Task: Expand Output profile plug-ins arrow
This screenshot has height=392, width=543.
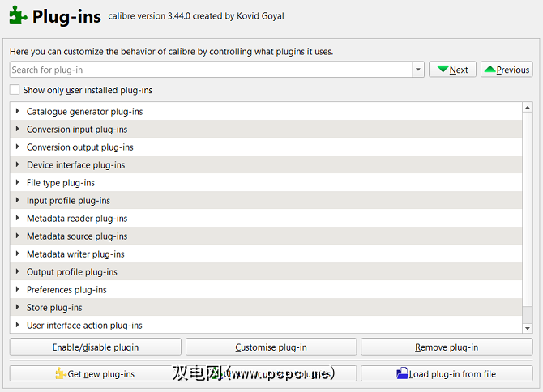Action: (18, 271)
